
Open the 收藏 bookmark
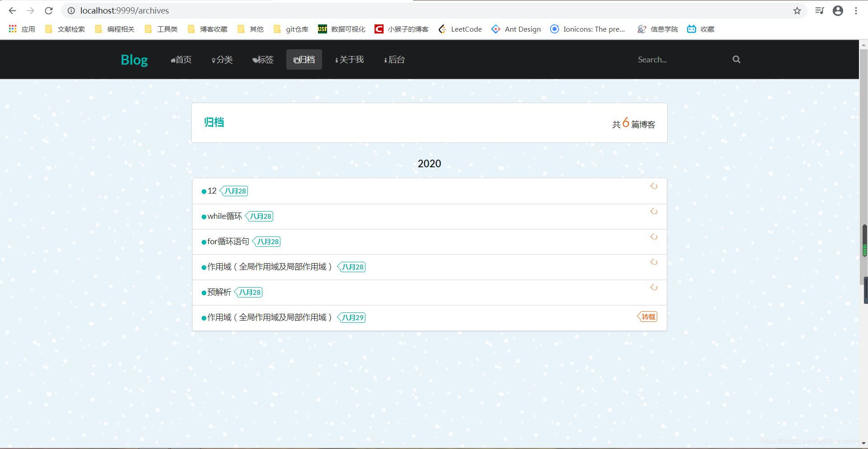(701, 29)
